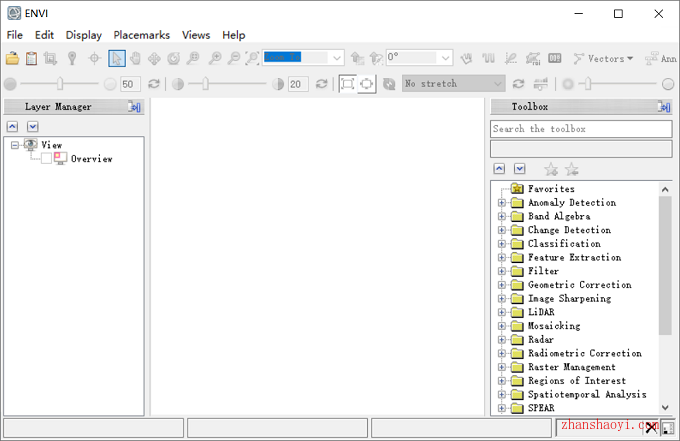
Task: Click the transparency slider handle
Action: click(588, 84)
